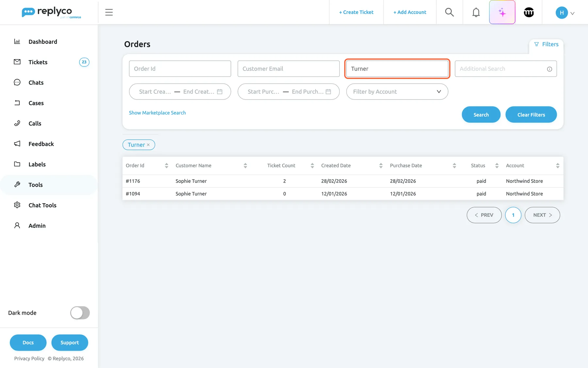588x368 pixels.
Task: Click the info icon in Additional Search
Action: (x=549, y=69)
